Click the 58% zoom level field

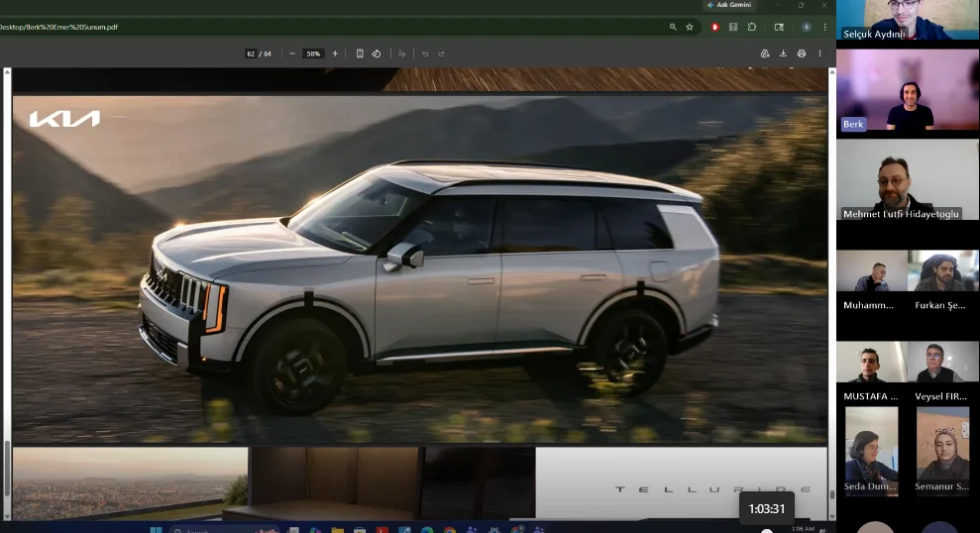[x=313, y=53]
